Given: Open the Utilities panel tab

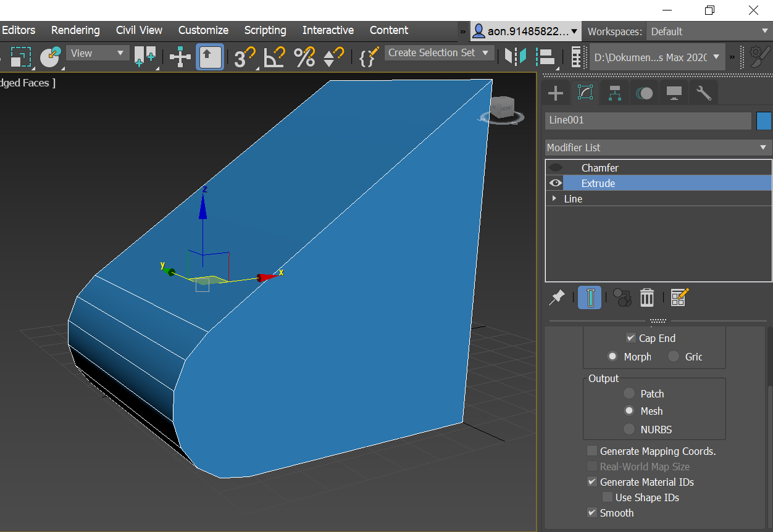Looking at the screenshot, I should coord(704,93).
